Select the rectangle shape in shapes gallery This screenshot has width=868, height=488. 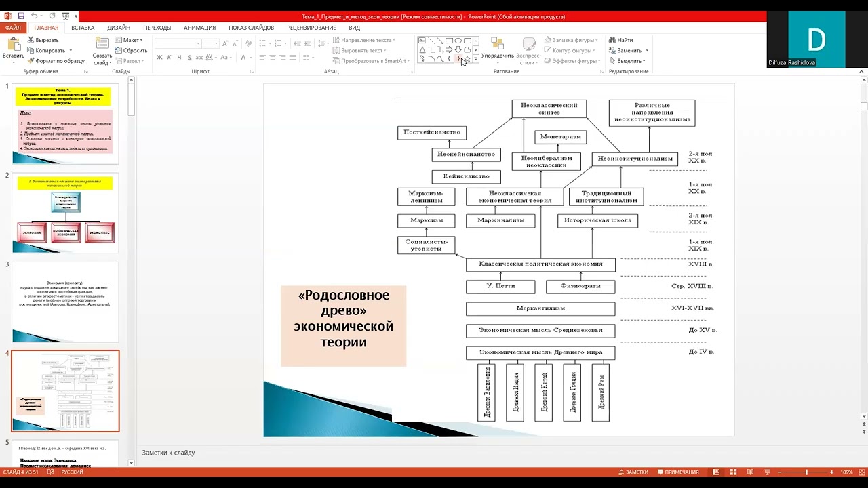pyautogui.click(x=449, y=41)
